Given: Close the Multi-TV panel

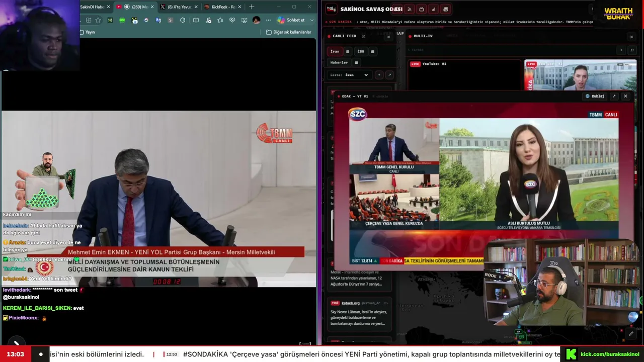Looking at the screenshot, I should [631, 37].
